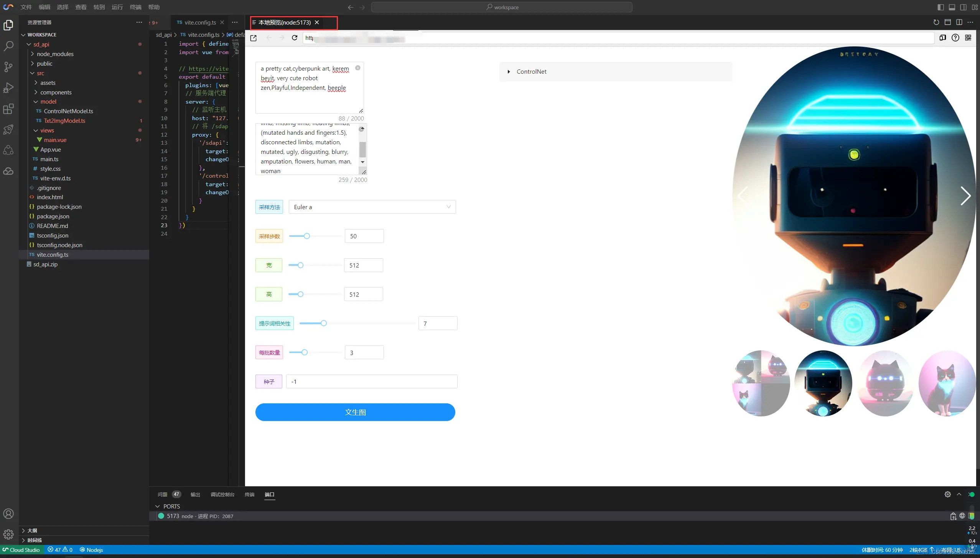Show QR code for preview
Image resolution: width=980 pixels, height=558 pixels.
click(968, 38)
